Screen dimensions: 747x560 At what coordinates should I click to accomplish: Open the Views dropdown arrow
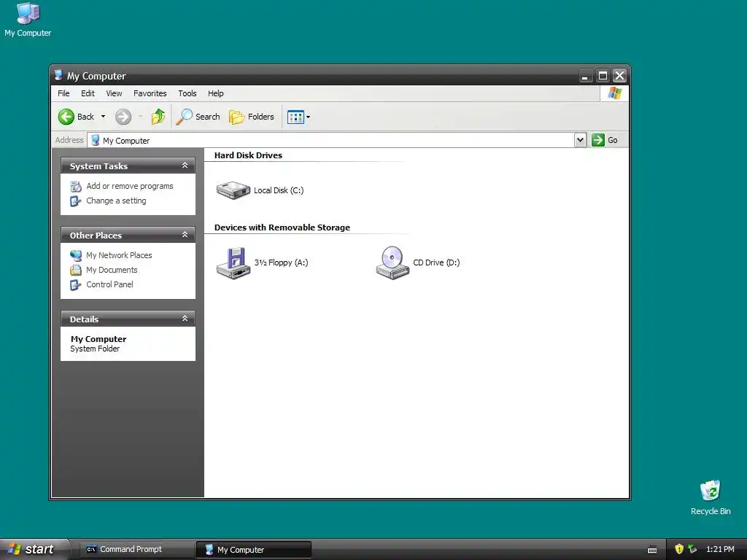click(309, 117)
